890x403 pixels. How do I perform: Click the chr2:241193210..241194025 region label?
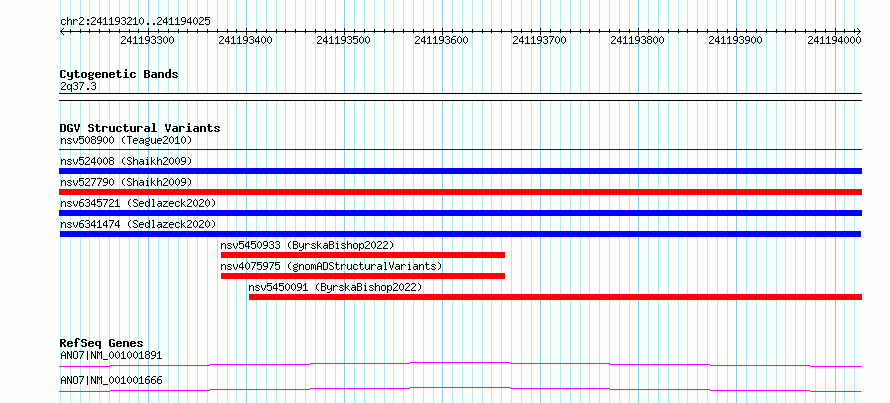pyautogui.click(x=135, y=22)
